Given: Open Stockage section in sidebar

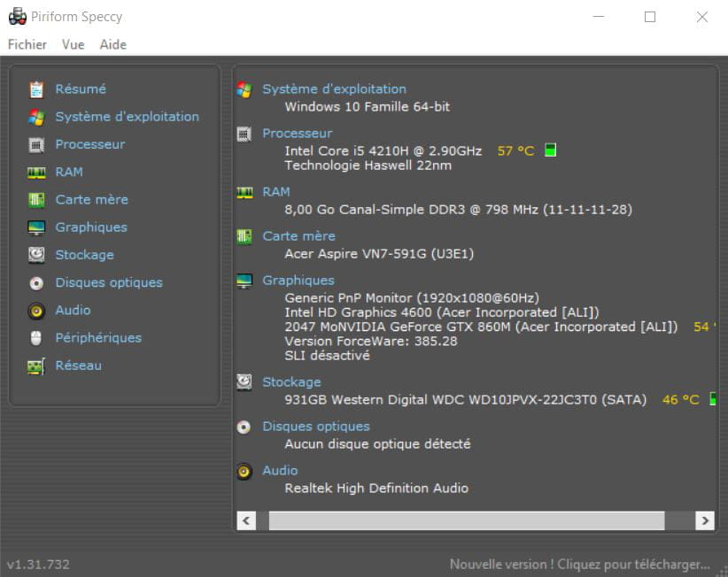Looking at the screenshot, I should (x=84, y=255).
